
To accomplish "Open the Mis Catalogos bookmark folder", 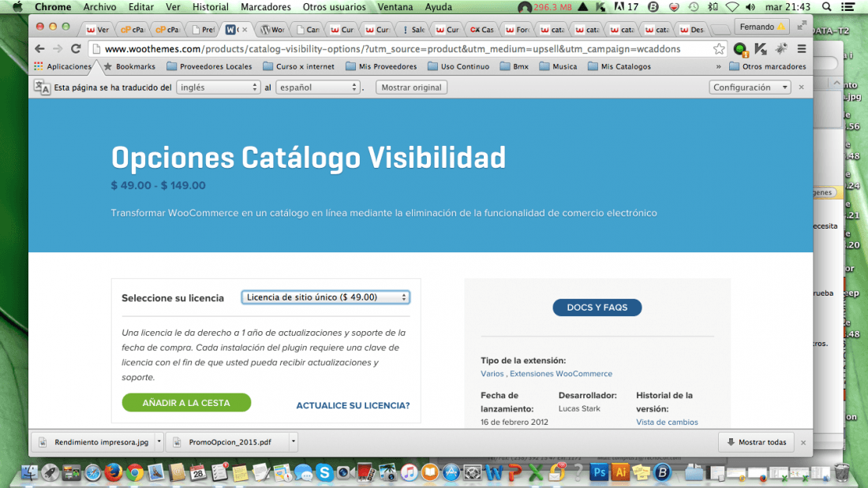I will point(619,66).
